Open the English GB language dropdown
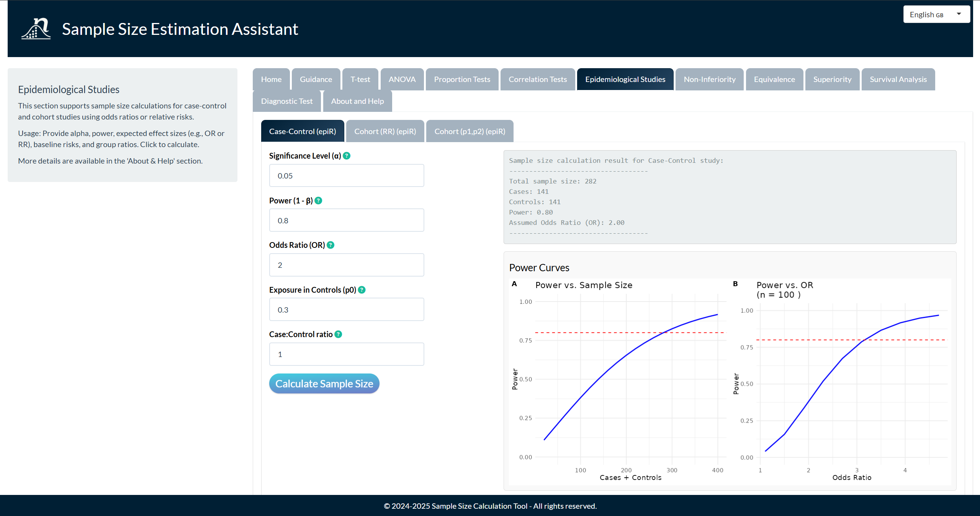 (936, 15)
